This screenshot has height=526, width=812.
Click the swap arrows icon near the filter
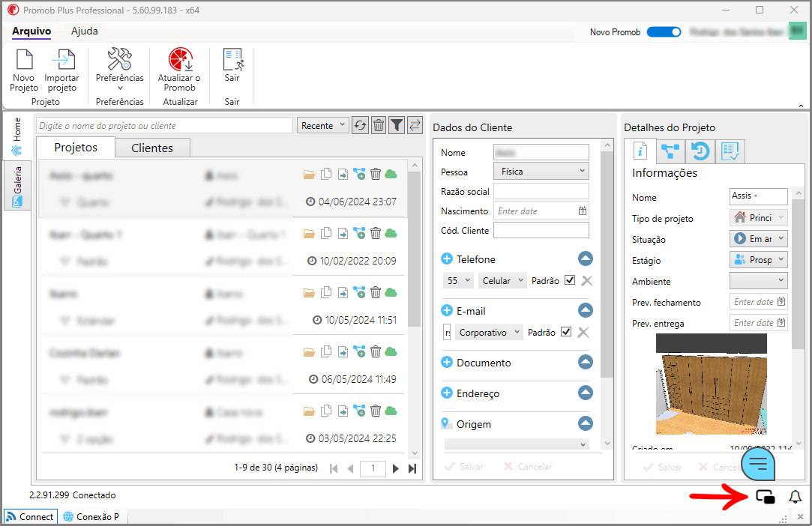pyautogui.click(x=415, y=125)
